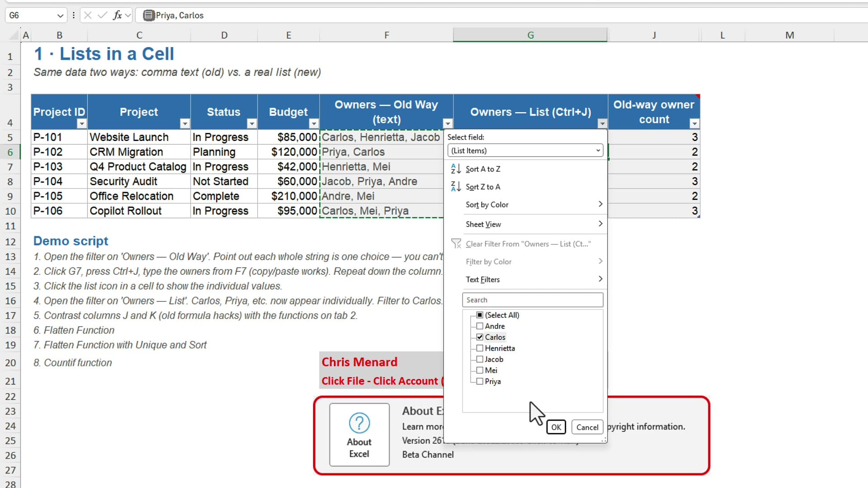Click the Sort Z to A icon
868x488 pixels.
(x=456, y=187)
